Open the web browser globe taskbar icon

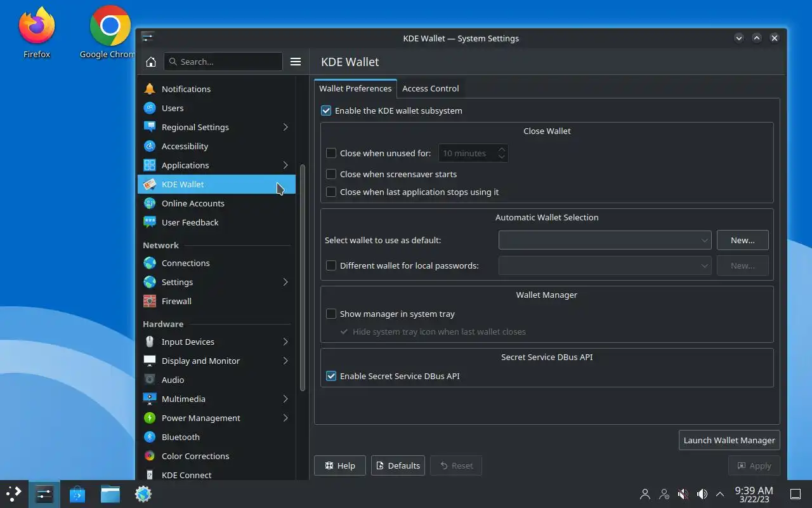click(x=143, y=494)
